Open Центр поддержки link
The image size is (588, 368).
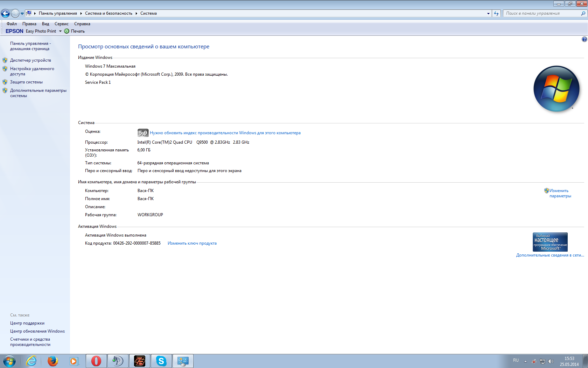27,323
